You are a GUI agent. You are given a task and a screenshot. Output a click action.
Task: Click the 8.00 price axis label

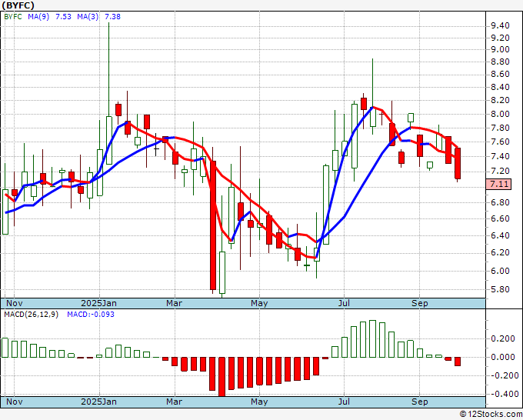(x=500, y=114)
